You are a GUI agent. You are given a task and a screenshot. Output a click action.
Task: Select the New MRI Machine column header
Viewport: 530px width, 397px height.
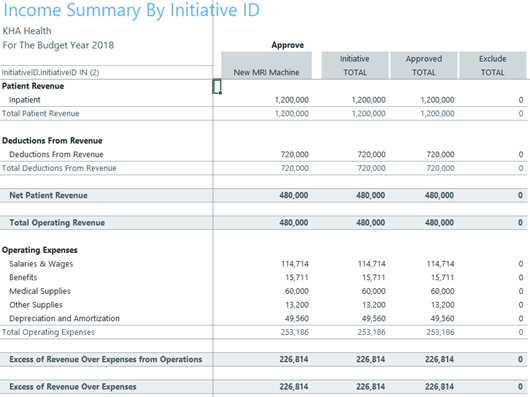pos(266,66)
